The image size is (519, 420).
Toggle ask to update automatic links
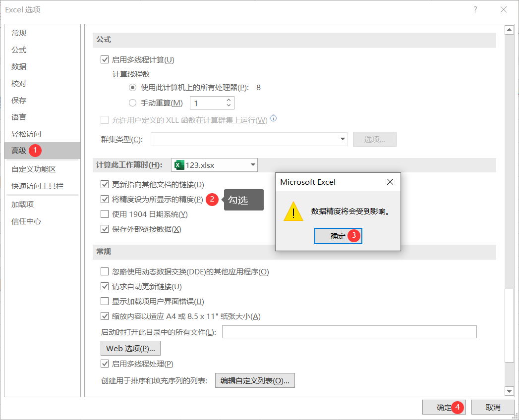click(105, 286)
